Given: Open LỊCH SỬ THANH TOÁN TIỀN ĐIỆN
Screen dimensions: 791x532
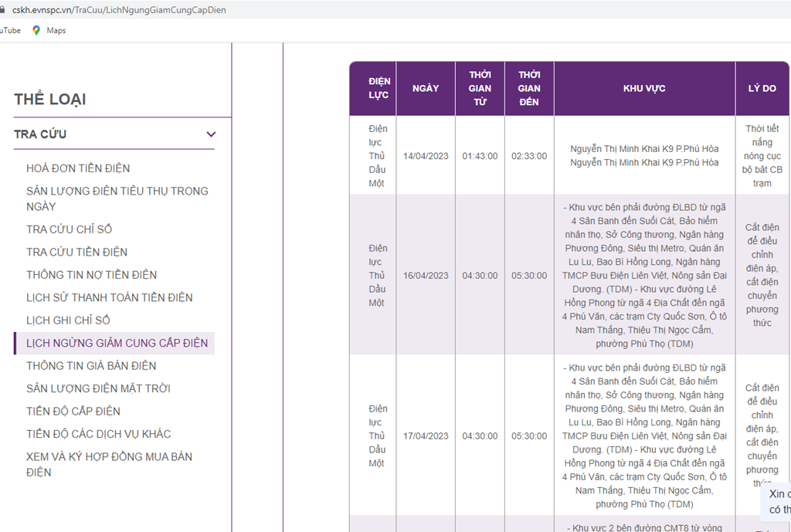Looking at the screenshot, I should pyautogui.click(x=110, y=297).
